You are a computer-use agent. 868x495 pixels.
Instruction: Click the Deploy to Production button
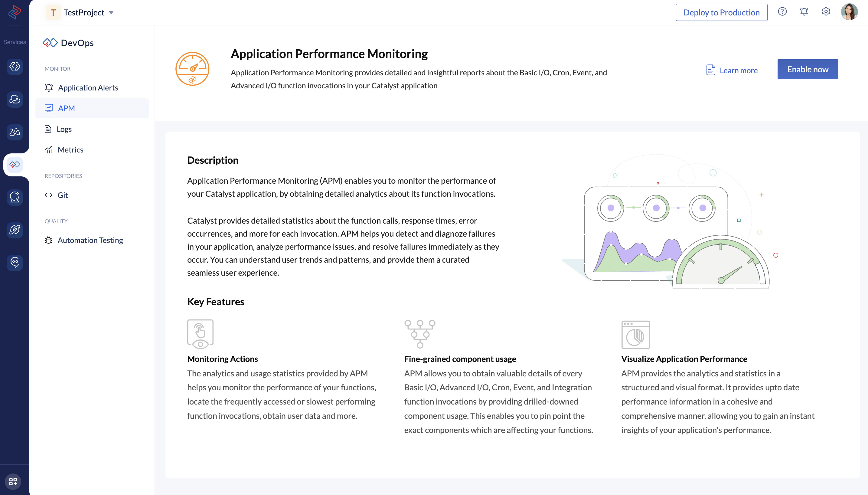[721, 11]
